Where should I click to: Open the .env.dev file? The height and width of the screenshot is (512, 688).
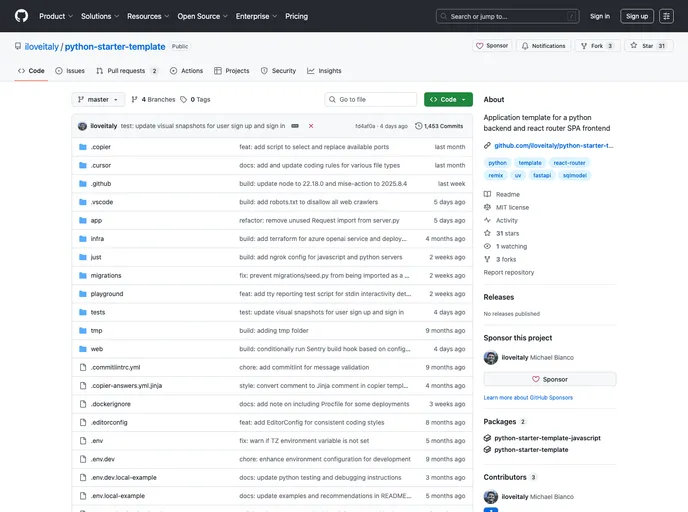pos(103,459)
